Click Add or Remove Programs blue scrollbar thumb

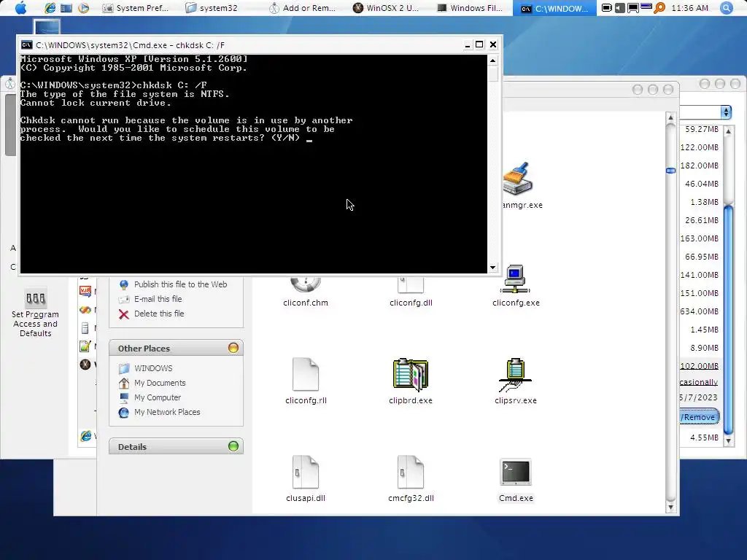(x=729, y=319)
